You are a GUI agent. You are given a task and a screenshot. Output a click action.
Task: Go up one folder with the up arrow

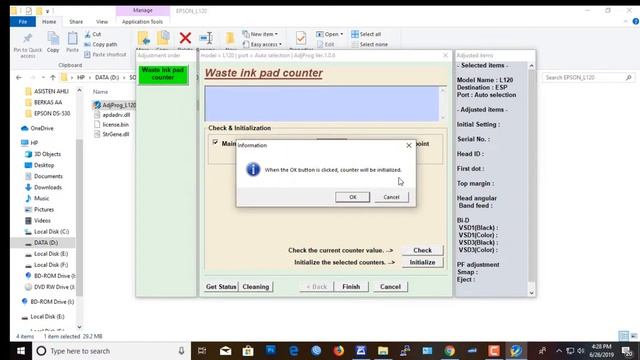point(53,77)
